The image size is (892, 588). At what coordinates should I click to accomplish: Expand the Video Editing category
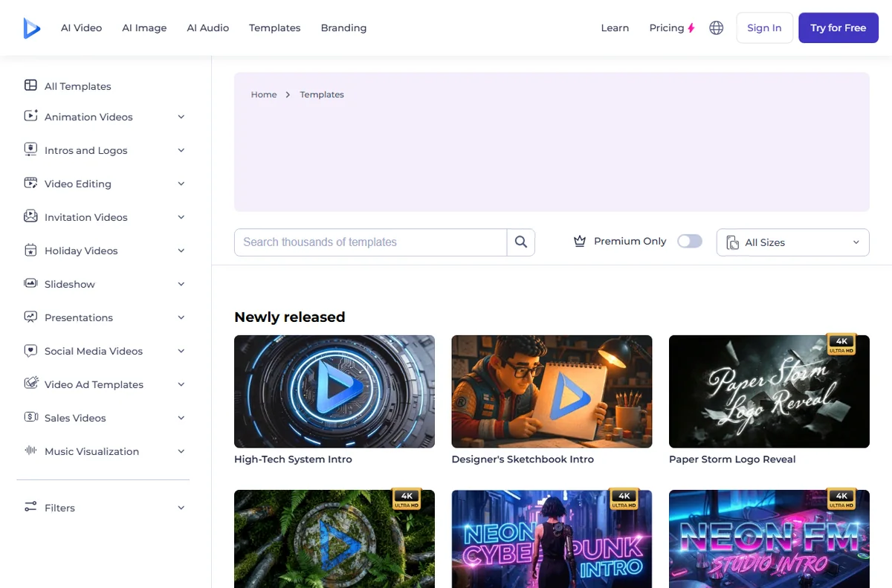(x=181, y=184)
